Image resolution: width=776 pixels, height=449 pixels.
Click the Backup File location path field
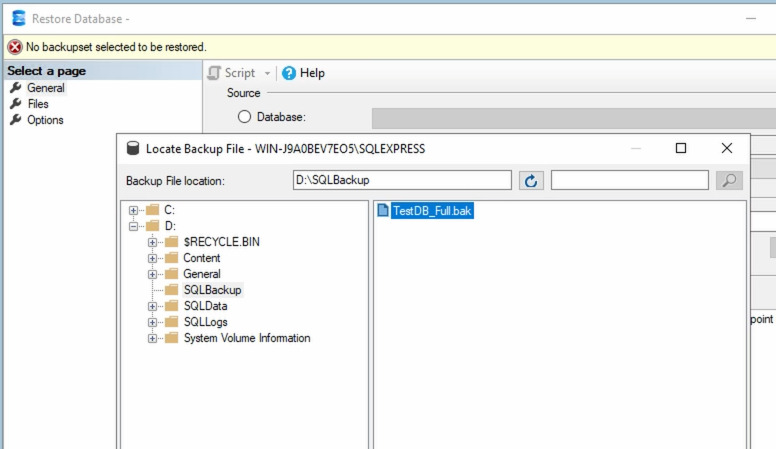coord(402,180)
